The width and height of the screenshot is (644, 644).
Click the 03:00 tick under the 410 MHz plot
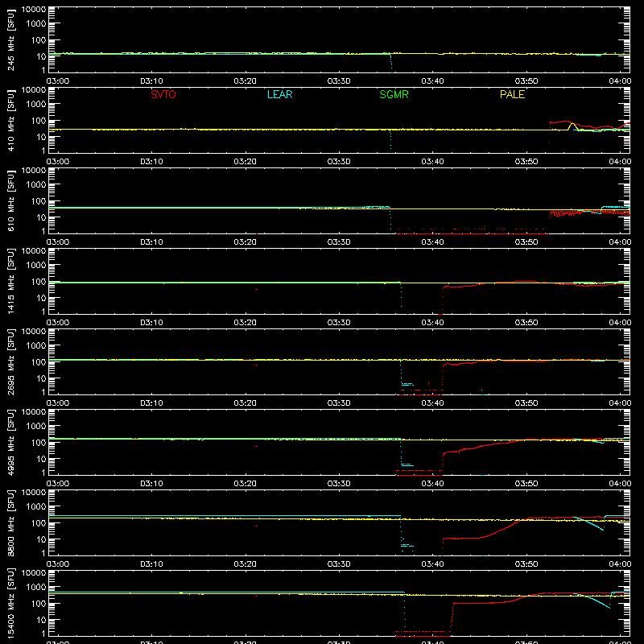click(58, 162)
